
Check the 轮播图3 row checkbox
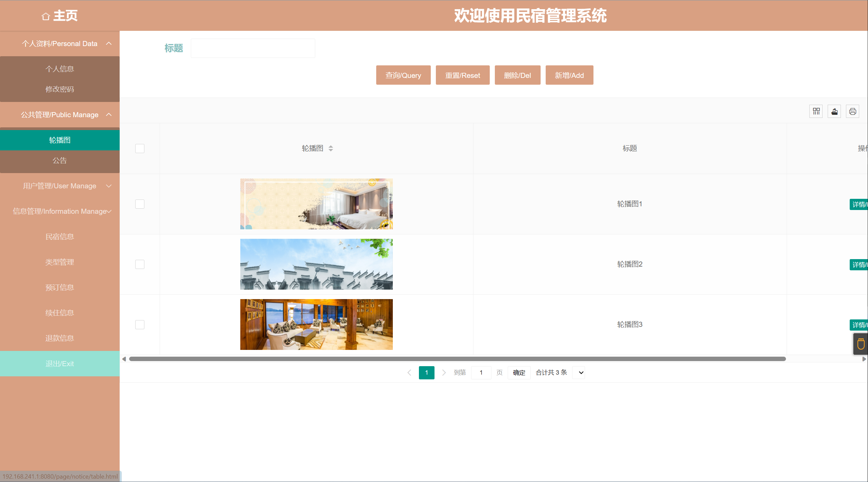tap(140, 324)
